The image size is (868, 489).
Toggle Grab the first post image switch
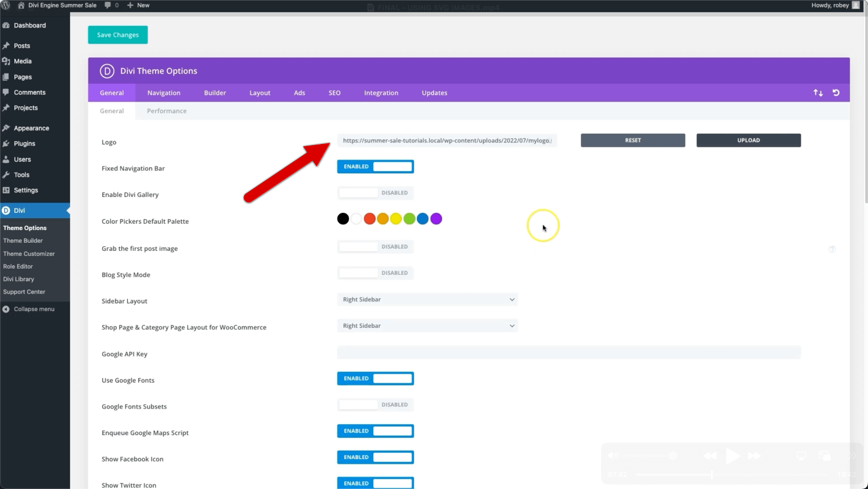(375, 247)
